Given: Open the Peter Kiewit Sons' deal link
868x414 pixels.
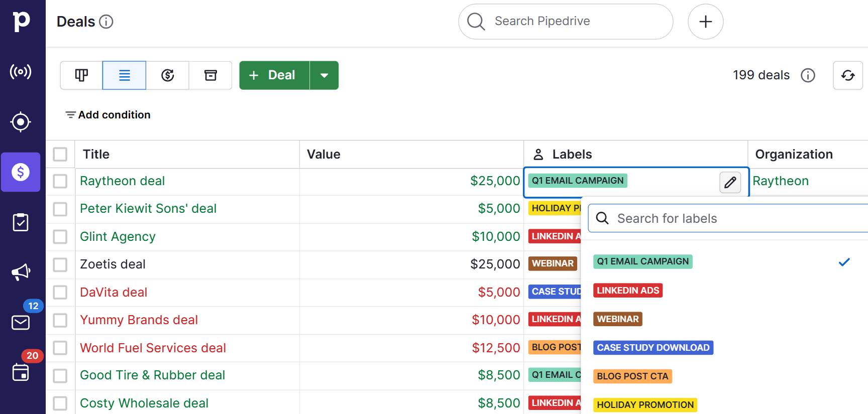Looking at the screenshot, I should (x=148, y=209).
